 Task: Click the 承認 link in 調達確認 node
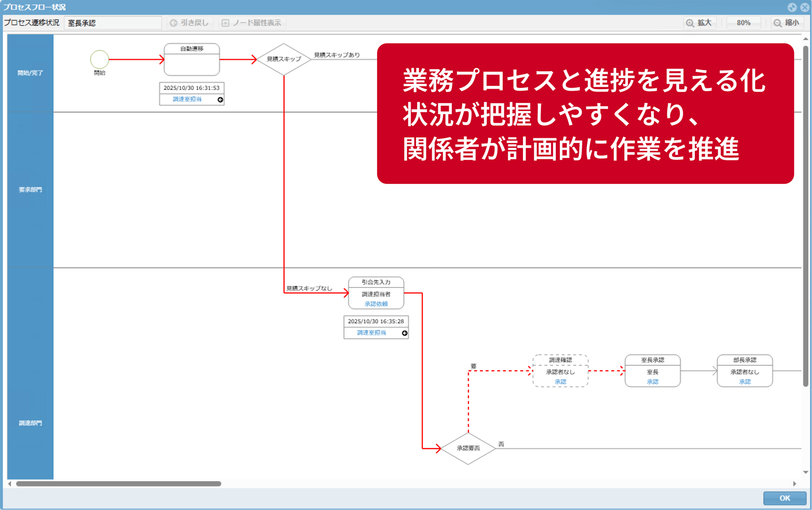click(x=560, y=381)
